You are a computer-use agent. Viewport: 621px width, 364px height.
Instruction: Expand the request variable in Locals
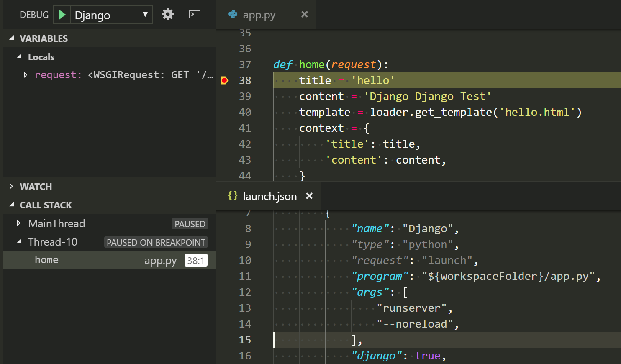tap(25, 74)
